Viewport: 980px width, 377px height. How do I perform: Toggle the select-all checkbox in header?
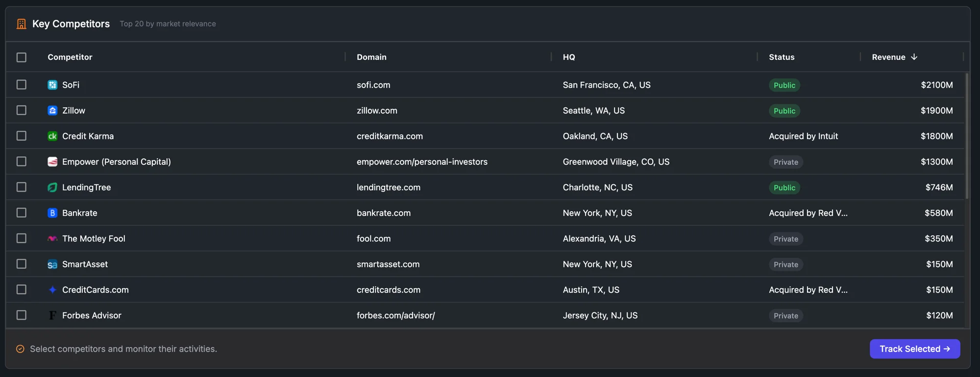(x=22, y=57)
